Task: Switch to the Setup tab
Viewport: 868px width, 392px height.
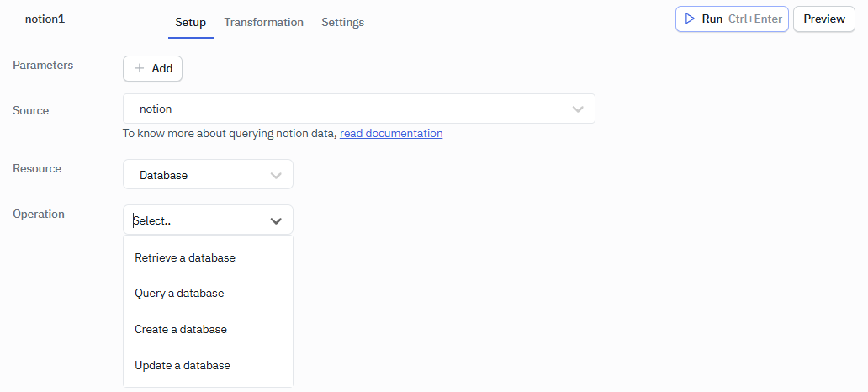Action: click(x=190, y=22)
